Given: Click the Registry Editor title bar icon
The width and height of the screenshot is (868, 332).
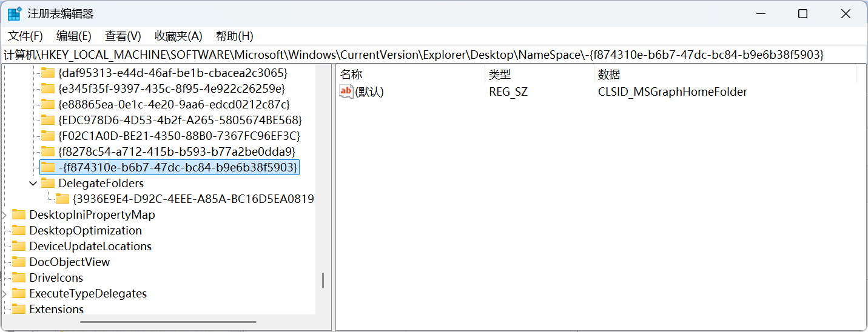Looking at the screenshot, I should pyautogui.click(x=14, y=13).
